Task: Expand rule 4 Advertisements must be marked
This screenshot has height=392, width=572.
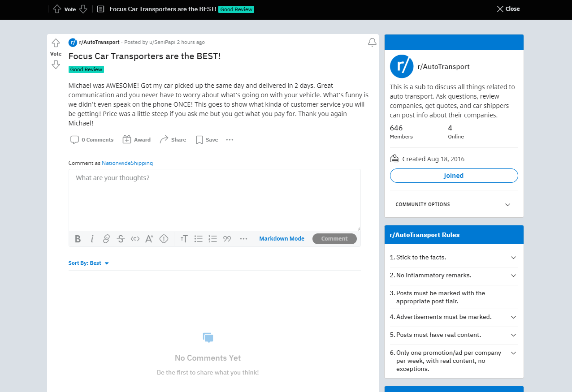Action: tap(454, 317)
